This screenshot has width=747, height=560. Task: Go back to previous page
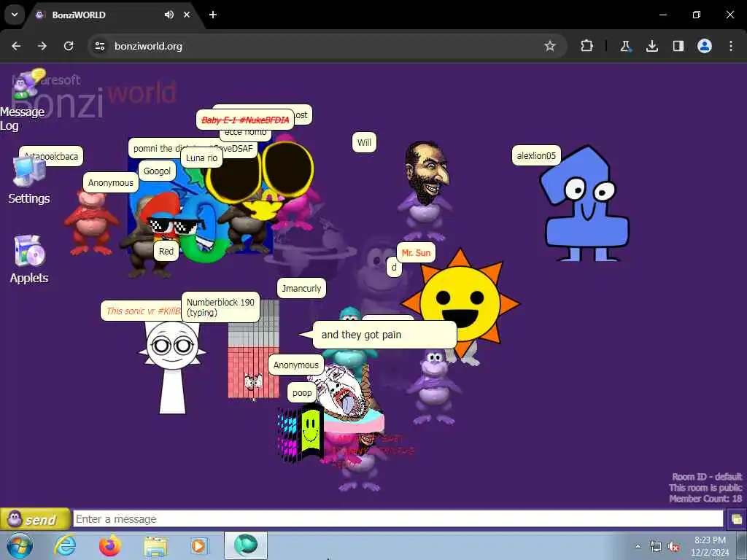tap(16, 46)
